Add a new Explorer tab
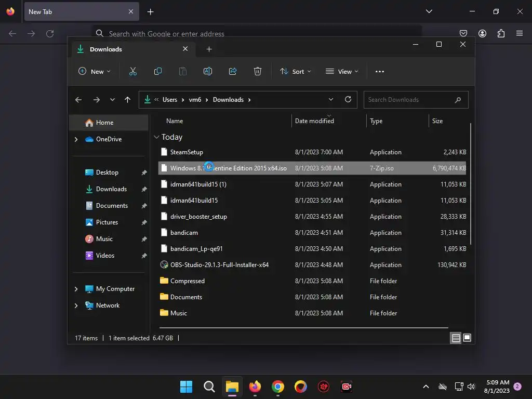 point(209,49)
